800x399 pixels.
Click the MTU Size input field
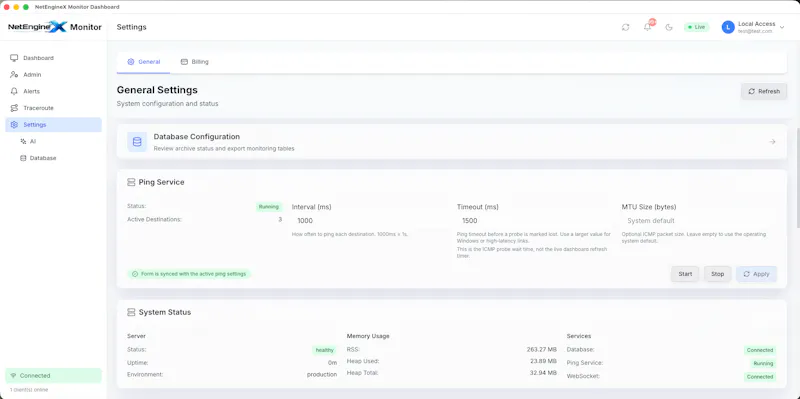[699, 221]
